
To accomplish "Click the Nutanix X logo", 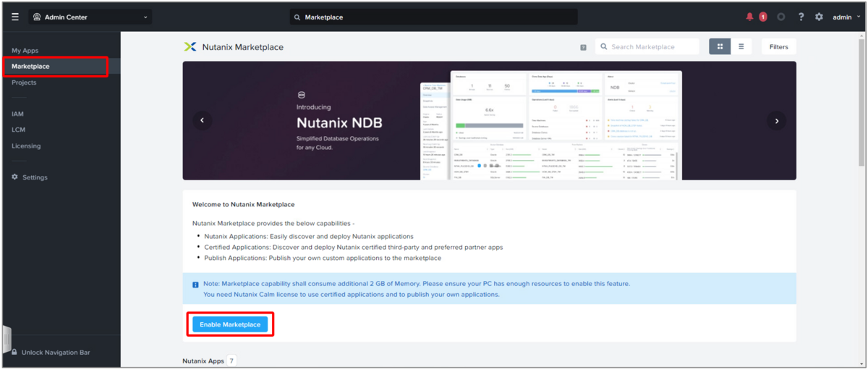I will (190, 46).
